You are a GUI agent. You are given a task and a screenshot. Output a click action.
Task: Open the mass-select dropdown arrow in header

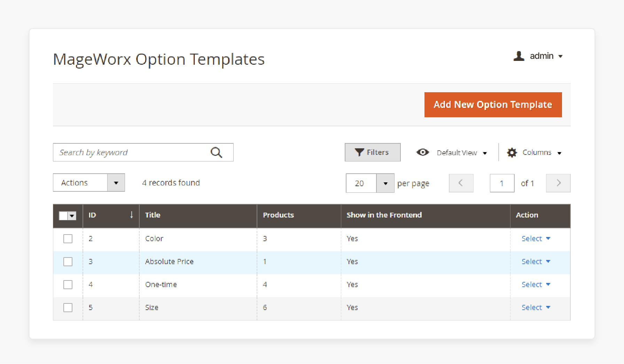(x=72, y=216)
